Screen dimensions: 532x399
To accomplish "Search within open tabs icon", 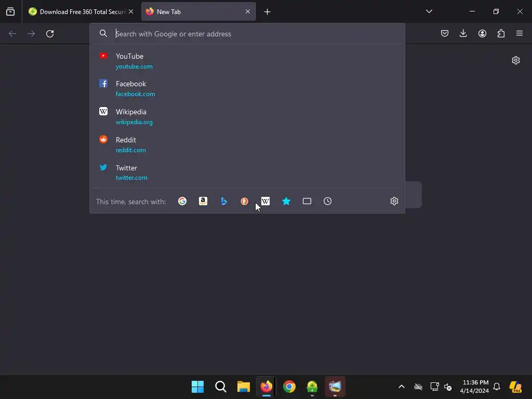I will pyautogui.click(x=307, y=201).
